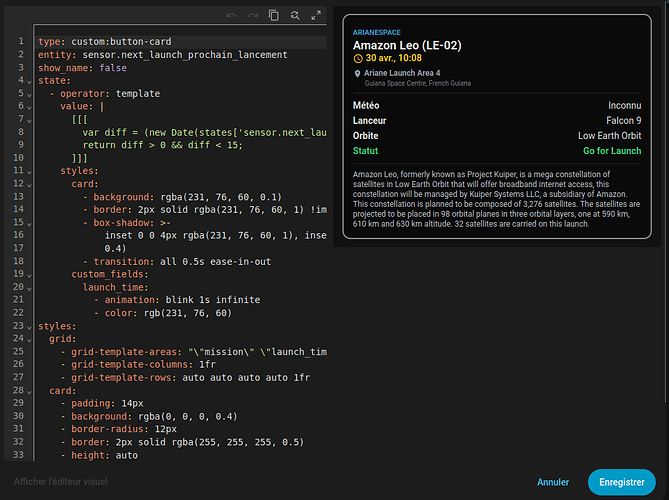Expand the code editor to fullscreen
The image size is (669, 500).
(x=316, y=16)
